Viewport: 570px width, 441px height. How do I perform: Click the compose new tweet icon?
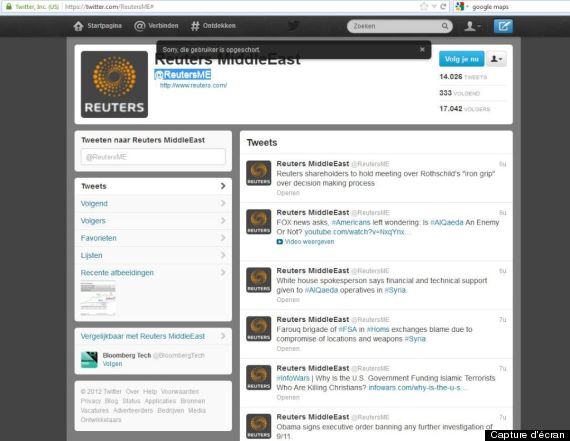tap(503, 26)
